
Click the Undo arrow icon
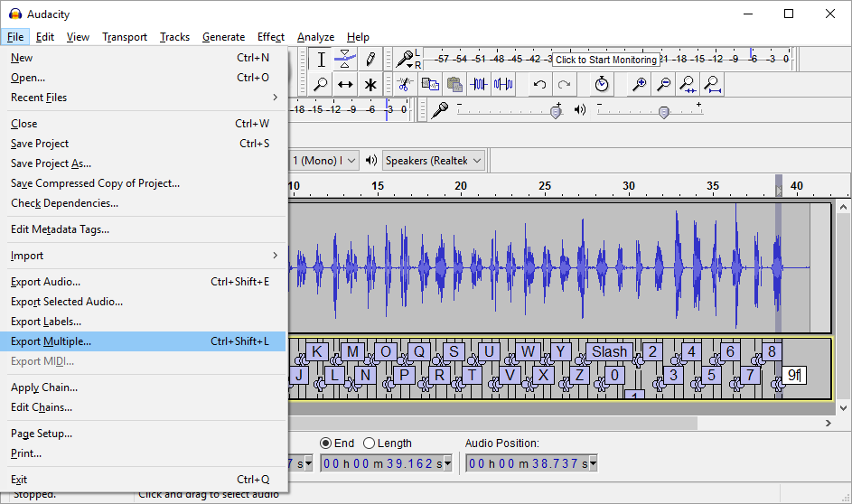coord(539,84)
